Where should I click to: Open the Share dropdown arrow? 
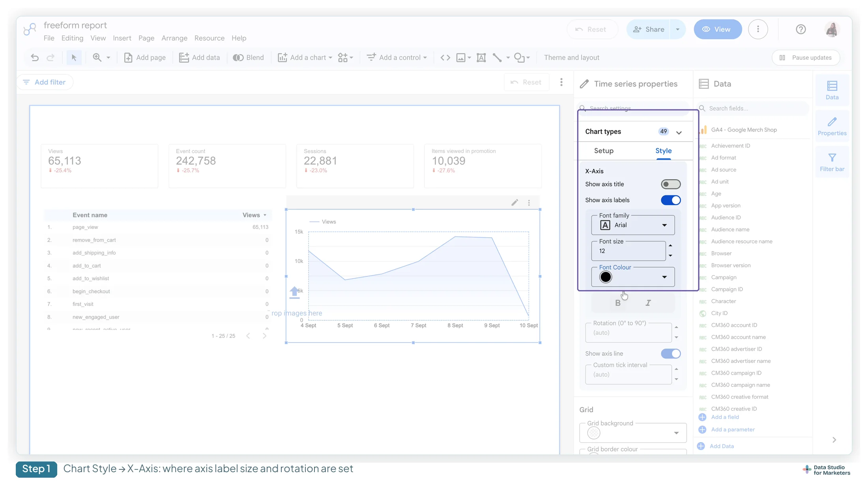677,29
